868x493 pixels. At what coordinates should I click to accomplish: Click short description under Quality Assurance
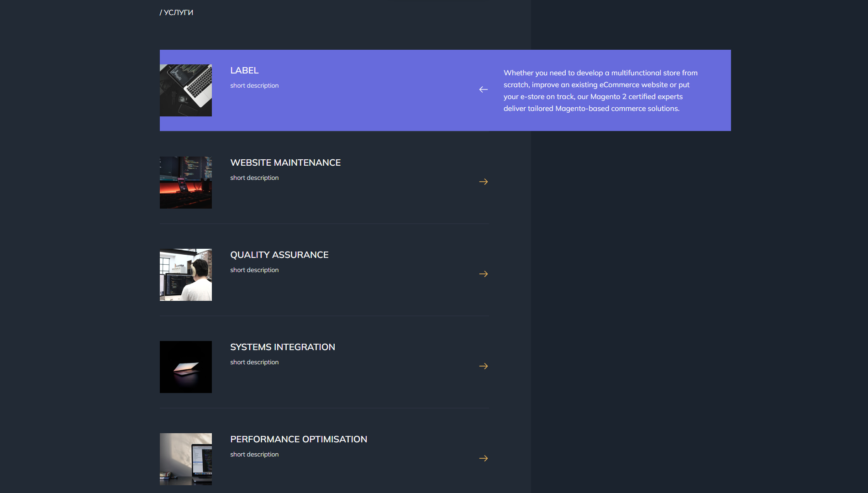click(x=254, y=270)
